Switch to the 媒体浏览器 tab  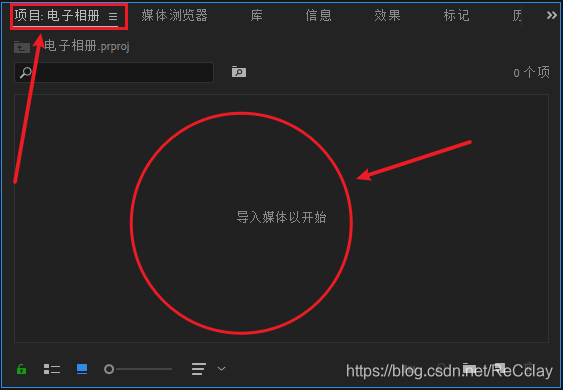point(175,16)
